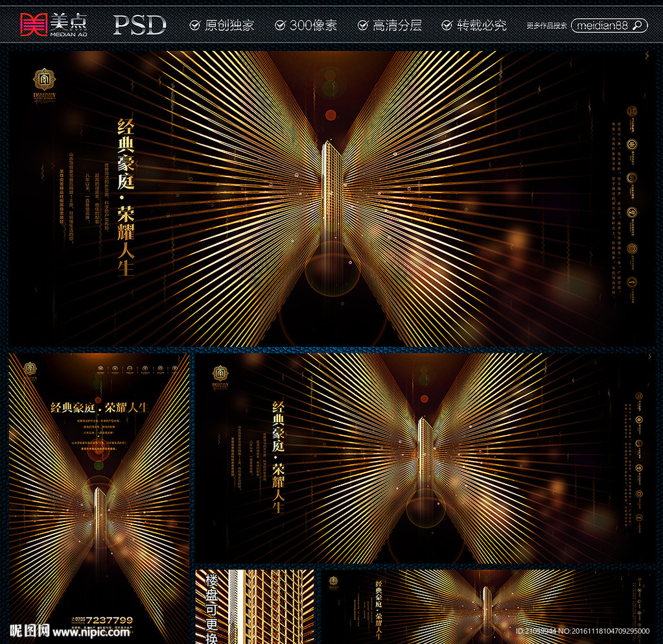Select the golden tower in the large poster
Screen dimensions: 663x644
332,193
